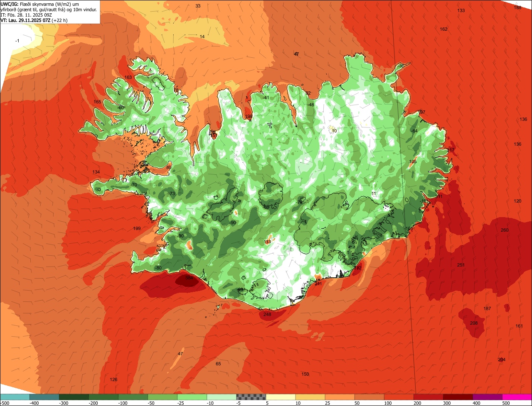Click the green -100 to -50 legend swatch

[x=133, y=397]
